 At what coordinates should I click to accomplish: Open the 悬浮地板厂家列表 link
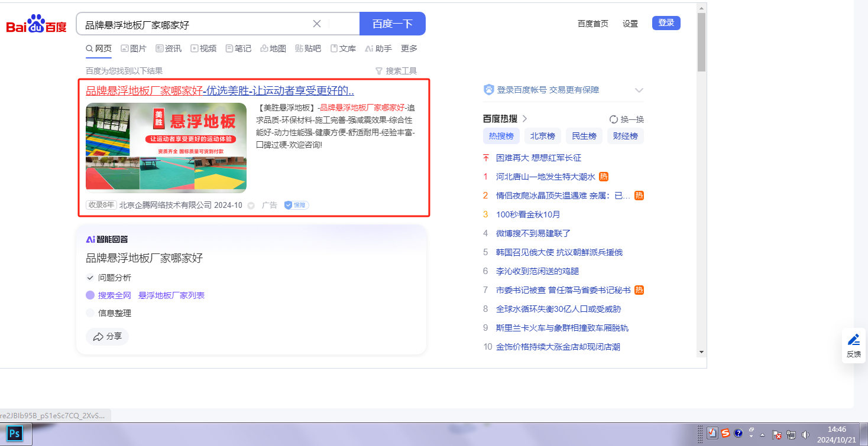coord(171,295)
